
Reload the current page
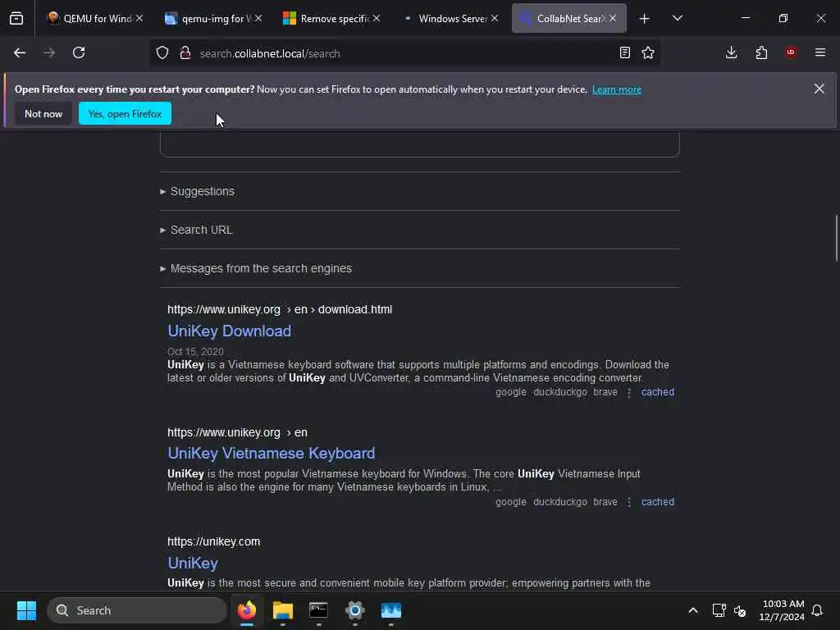pyautogui.click(x=79, y=53)
